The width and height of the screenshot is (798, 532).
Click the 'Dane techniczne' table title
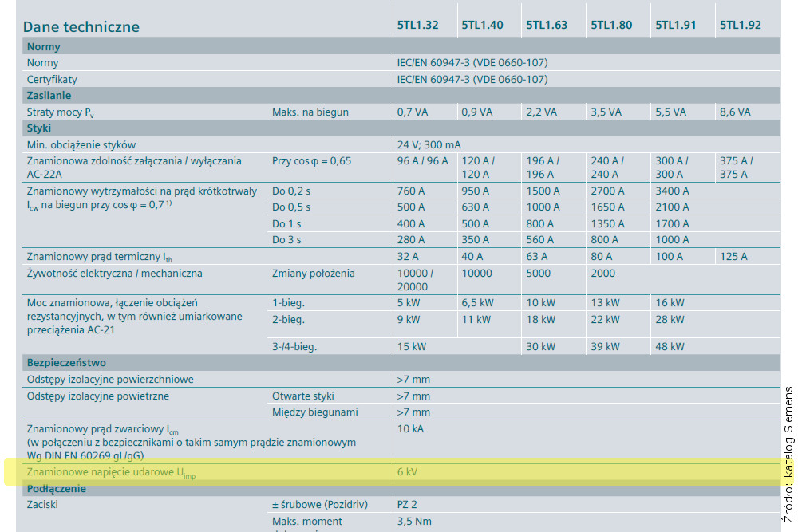point(81,26)
